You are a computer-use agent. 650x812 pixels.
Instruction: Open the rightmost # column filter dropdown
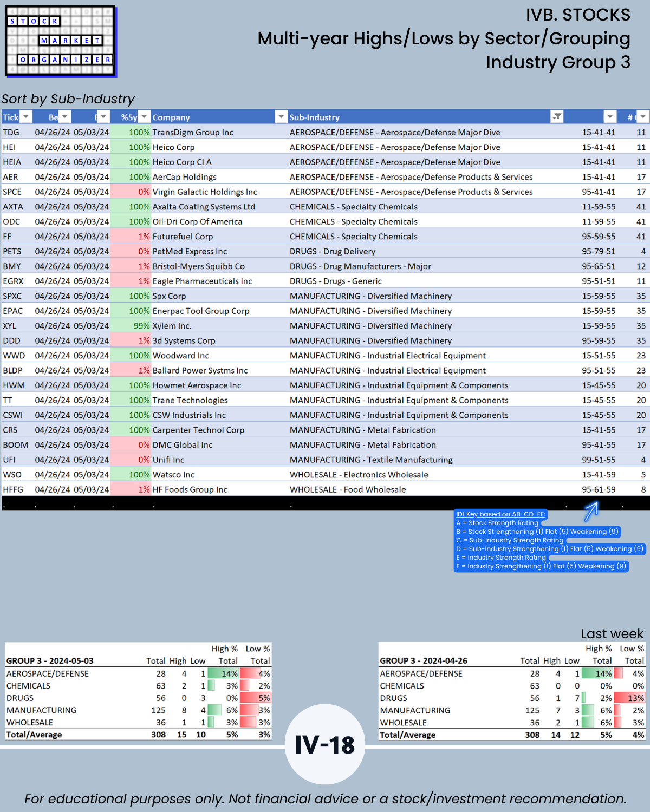pos(642,117)
